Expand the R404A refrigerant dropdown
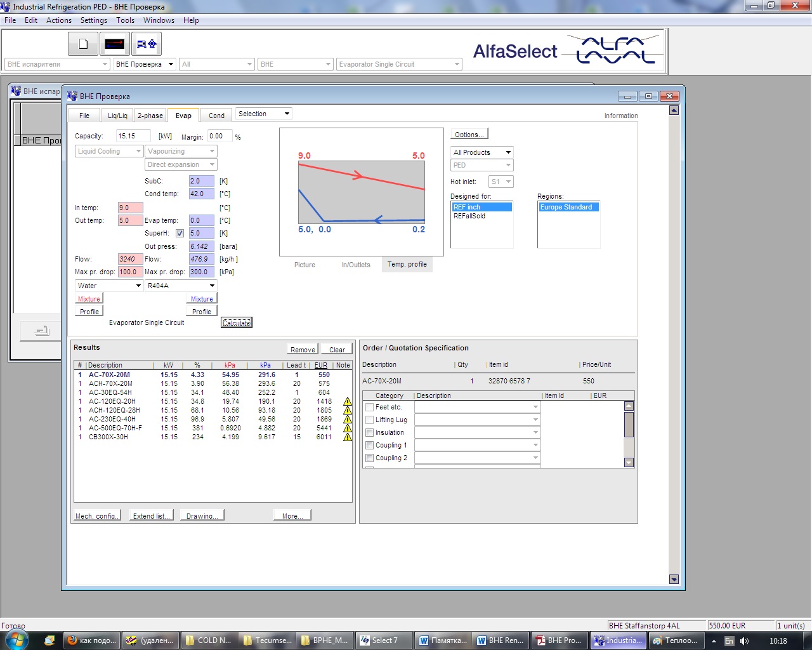812x650 pixels. tap(181, 286)
